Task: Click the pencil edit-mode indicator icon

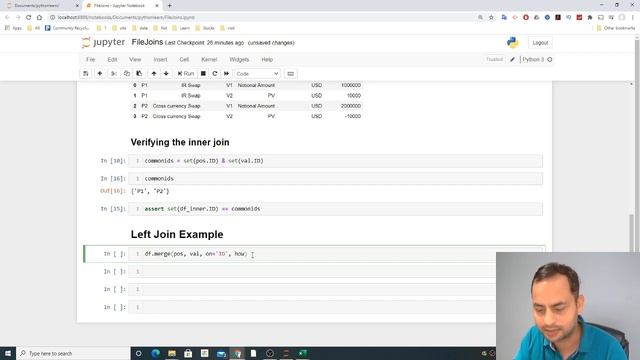Action: tap(513, 60)
